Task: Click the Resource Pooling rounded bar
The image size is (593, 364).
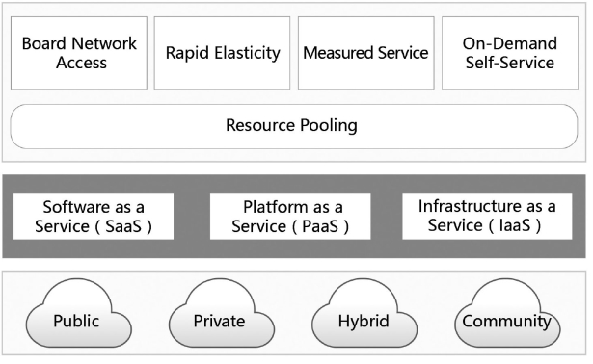Action: point(294,126)
